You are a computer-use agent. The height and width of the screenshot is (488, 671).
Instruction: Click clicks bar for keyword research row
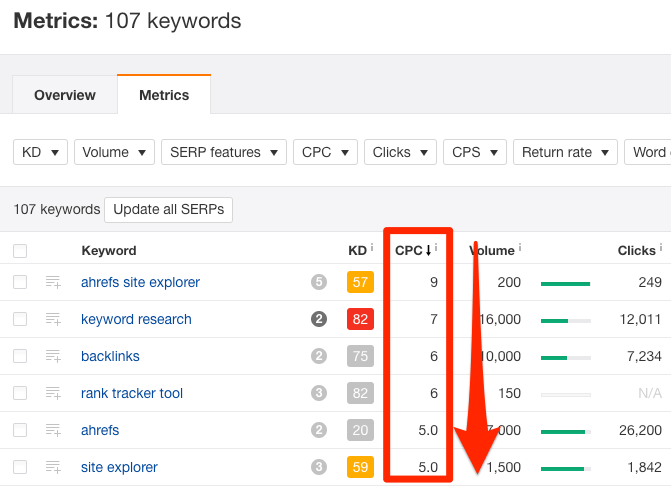[x=566, y=321]
